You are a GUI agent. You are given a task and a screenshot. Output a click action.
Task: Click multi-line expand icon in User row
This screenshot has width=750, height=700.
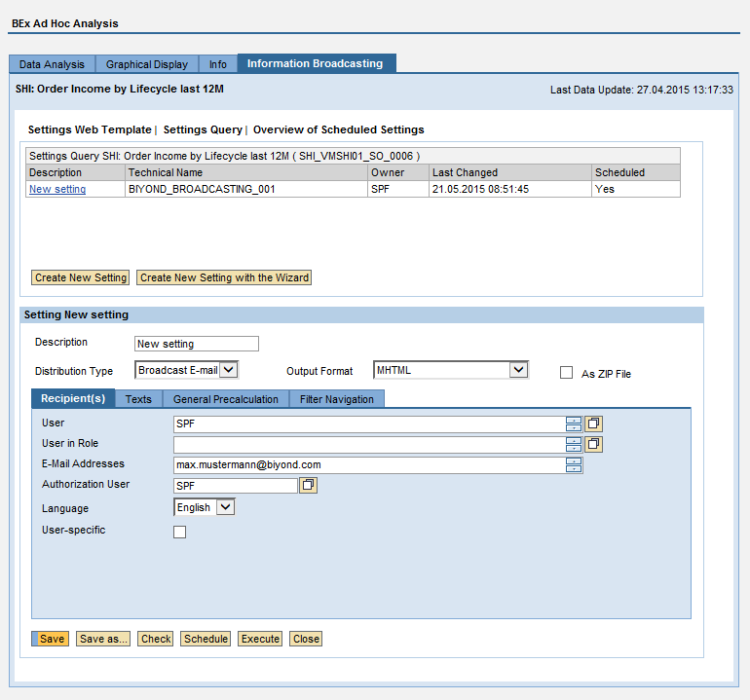coord(574,424)
